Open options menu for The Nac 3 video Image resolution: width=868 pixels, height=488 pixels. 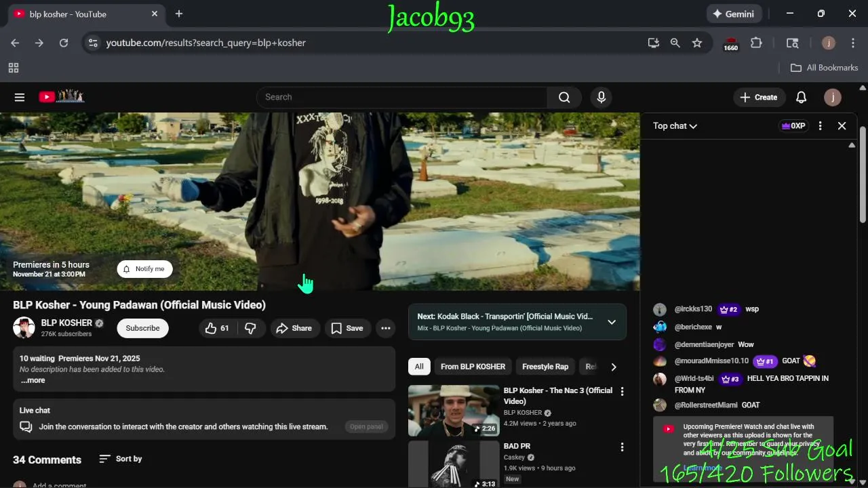[622, 391]
